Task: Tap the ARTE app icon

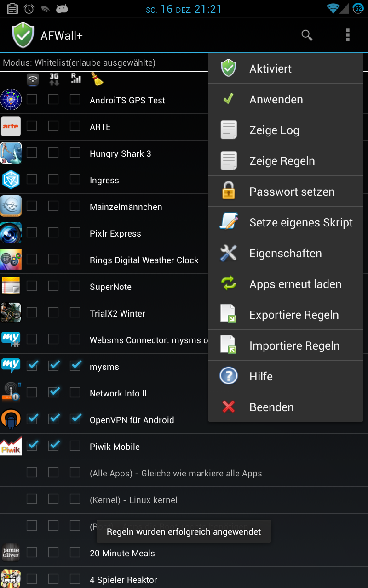Action: pos(11,127)
